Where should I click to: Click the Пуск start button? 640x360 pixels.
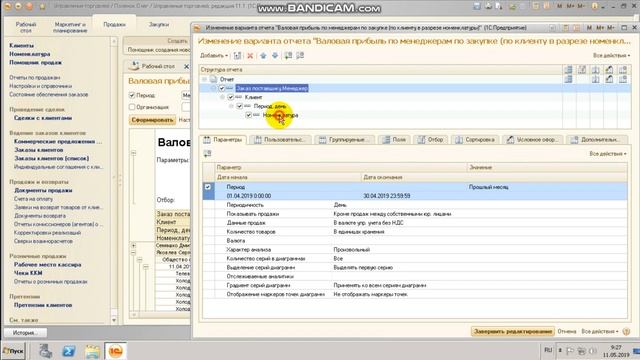(x=13, y=351)
